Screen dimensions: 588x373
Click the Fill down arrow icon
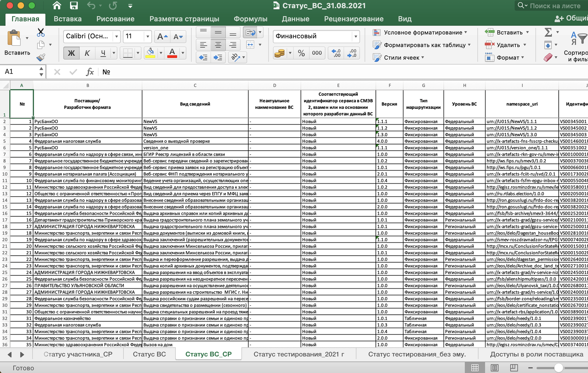[x=548, y=45]
